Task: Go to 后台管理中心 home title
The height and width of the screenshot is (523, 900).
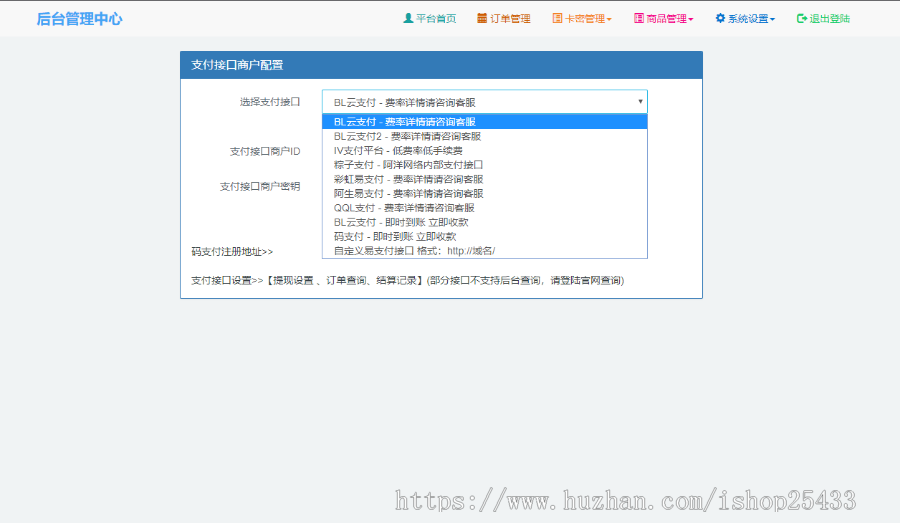Action: (79, 19)
